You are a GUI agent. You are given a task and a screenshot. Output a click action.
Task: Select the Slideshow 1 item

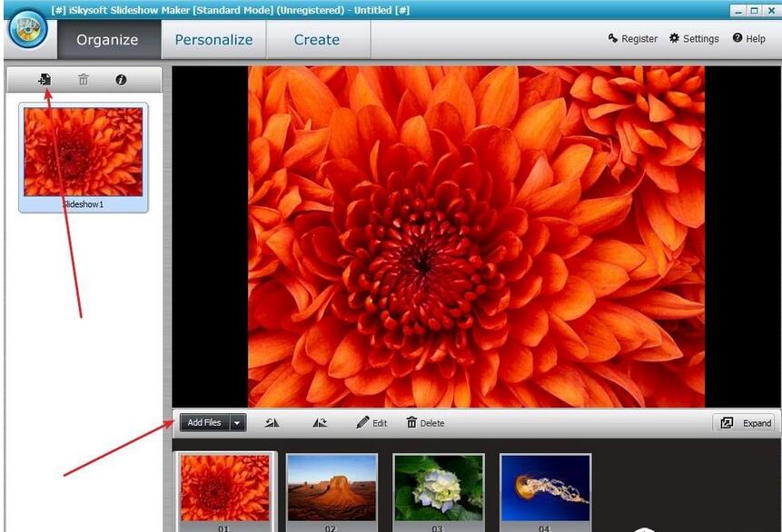(x=83, y=154)
